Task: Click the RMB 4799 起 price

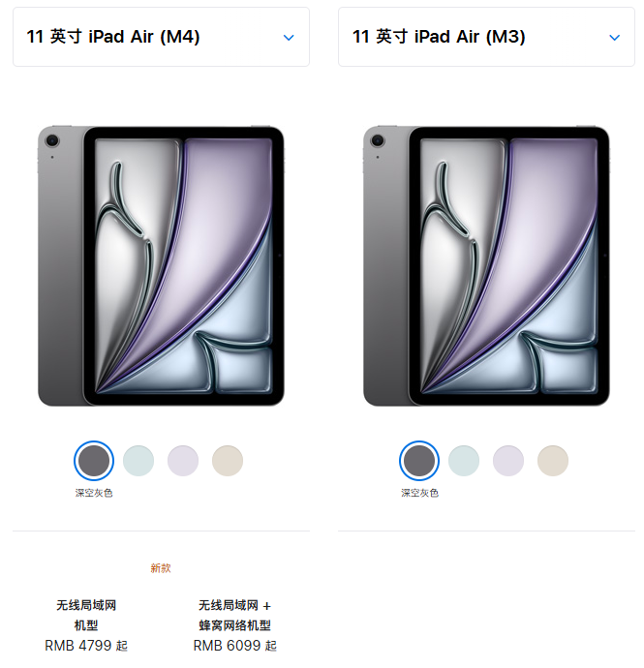Action: pos(86,646)
